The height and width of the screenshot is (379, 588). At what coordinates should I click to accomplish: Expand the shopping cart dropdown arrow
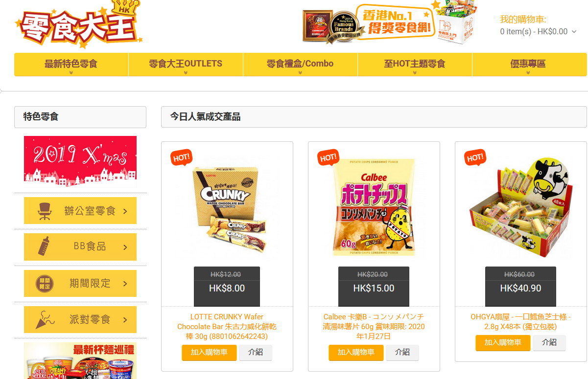pyautogui.click(x=574, y=32)
